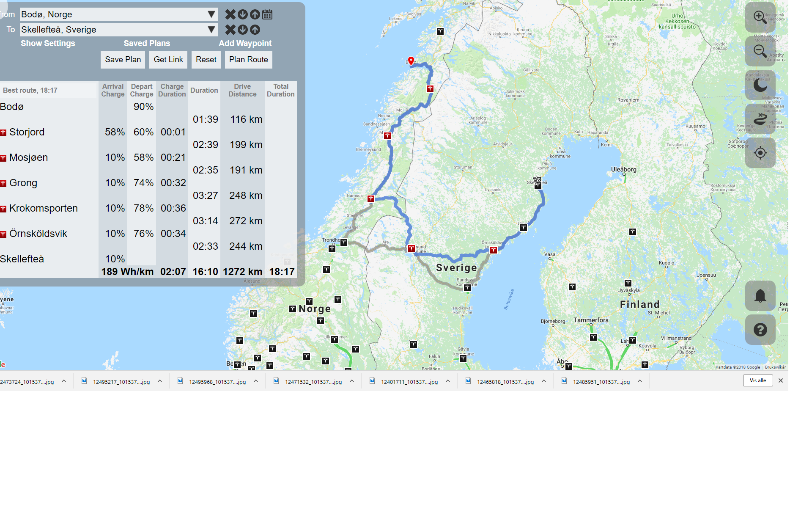Open the From address dropdown arrow
812x518 pixels.
coord(211,14)
